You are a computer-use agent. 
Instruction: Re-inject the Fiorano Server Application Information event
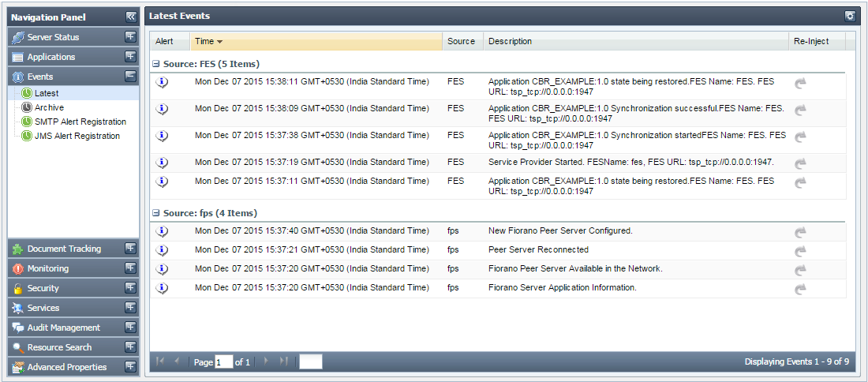800,289
